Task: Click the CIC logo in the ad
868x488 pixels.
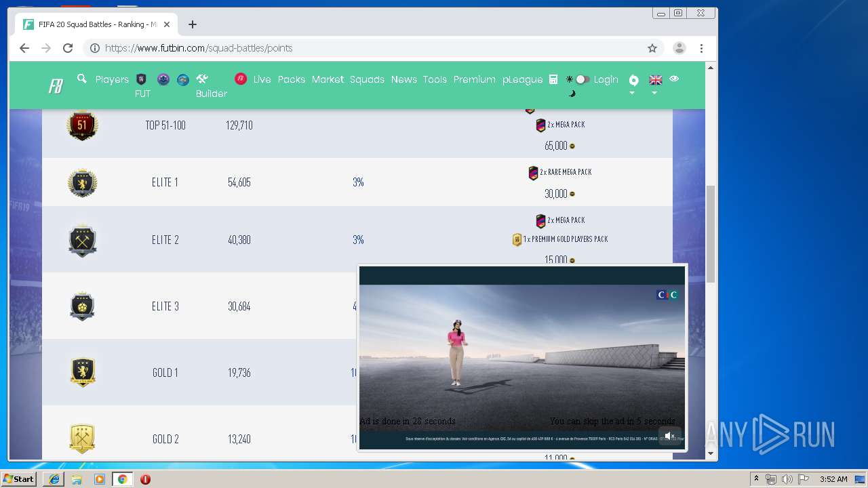Action: [x=667, y=295]
